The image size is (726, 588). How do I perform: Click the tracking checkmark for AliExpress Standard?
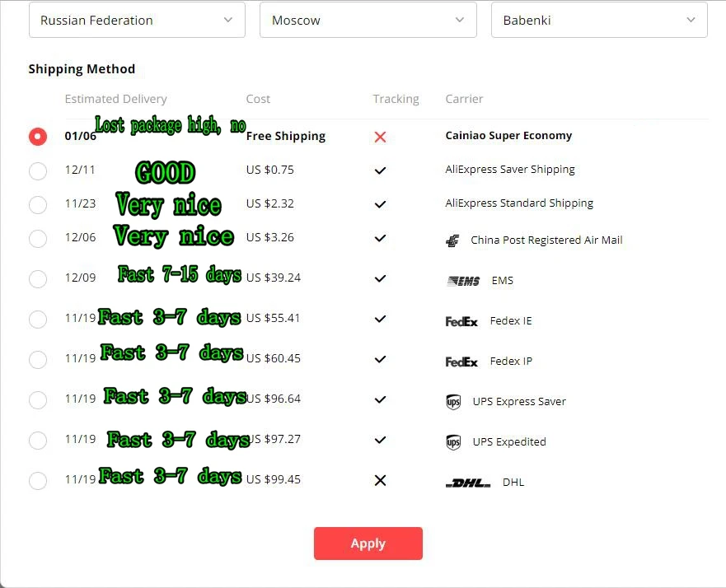[x=380, y=204]
